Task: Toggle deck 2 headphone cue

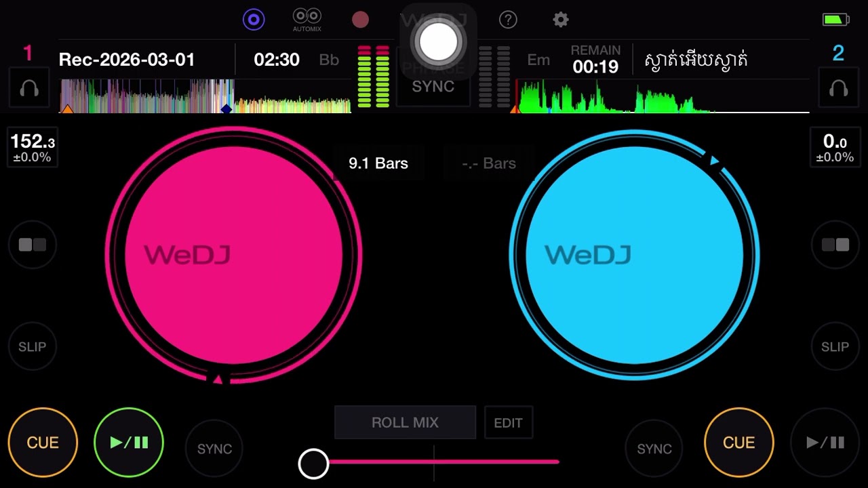Action: tap(838, 88)
